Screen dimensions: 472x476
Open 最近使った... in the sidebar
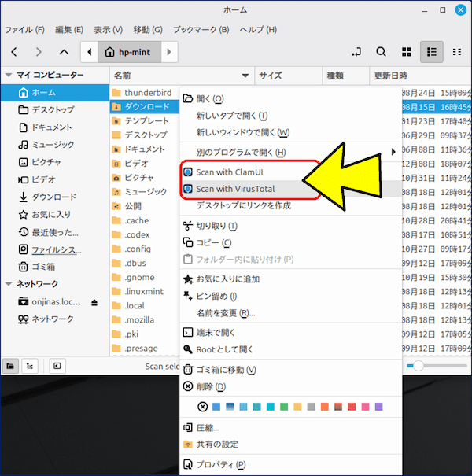coord(54,232)
